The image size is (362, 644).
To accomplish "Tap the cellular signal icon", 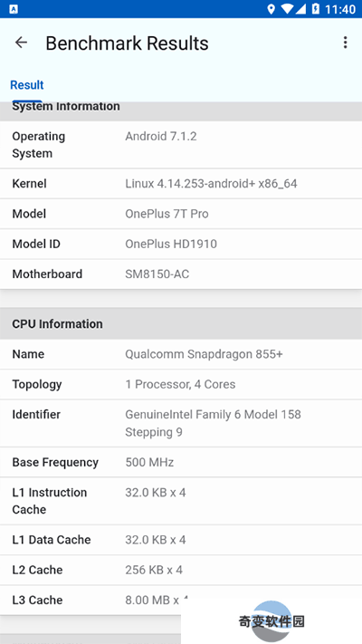I will pos(300,9).
